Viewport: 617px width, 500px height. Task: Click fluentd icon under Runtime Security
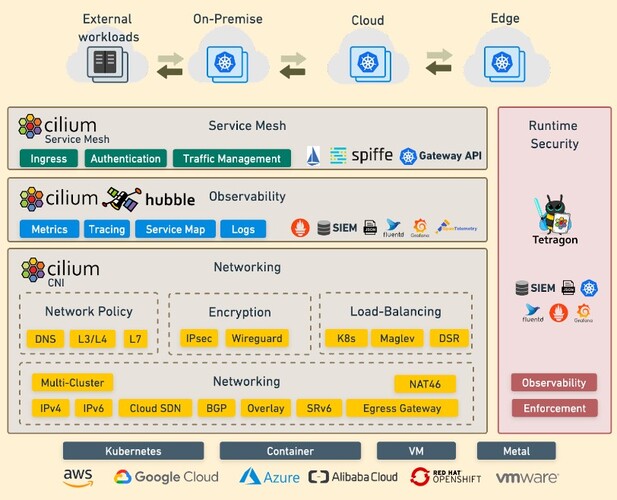[x=533, y=313]
